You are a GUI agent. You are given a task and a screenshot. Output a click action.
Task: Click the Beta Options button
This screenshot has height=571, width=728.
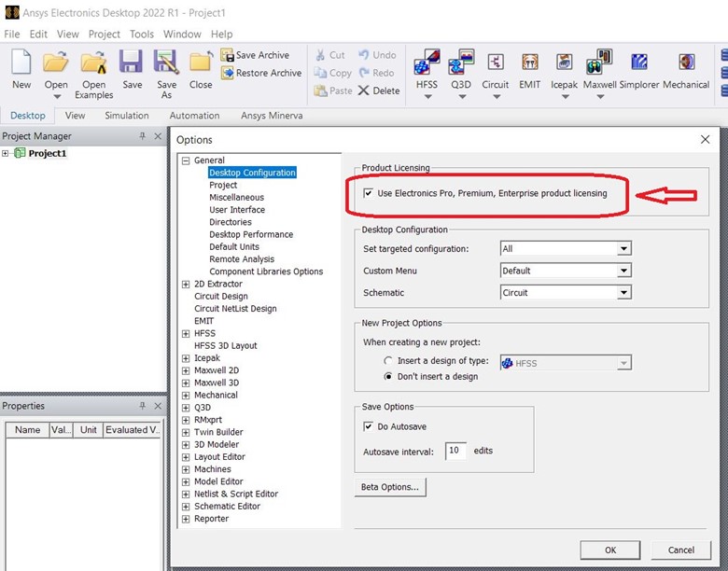(390, 487)
